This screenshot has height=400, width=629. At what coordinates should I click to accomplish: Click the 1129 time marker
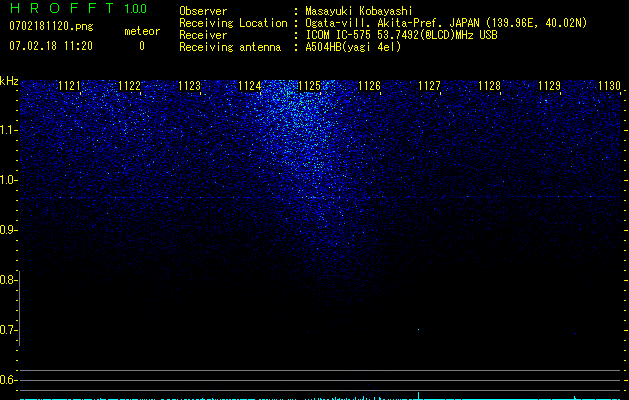(x=549, y=86)
